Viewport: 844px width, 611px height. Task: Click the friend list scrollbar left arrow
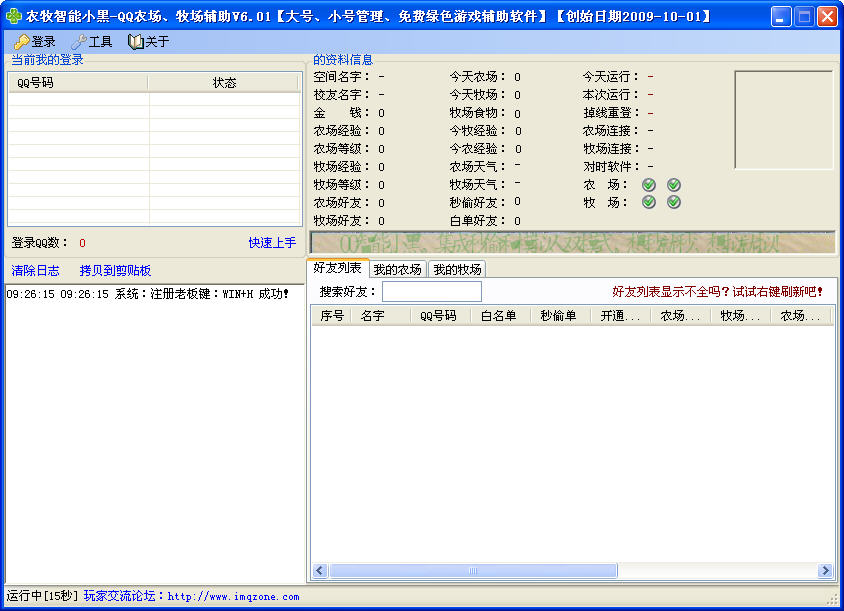click(x=320, y=571)
